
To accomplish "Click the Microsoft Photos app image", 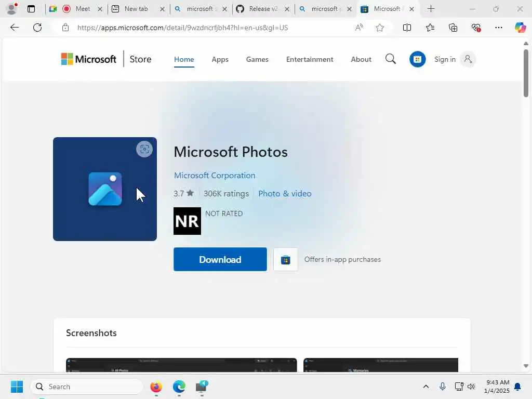I will click(x=105, y=189).
